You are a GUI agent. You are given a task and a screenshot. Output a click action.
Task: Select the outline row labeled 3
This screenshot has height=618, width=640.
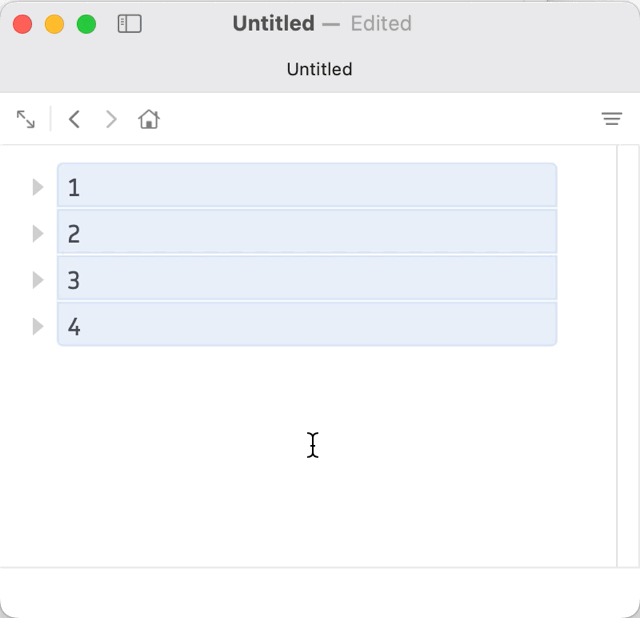point(306,280)
